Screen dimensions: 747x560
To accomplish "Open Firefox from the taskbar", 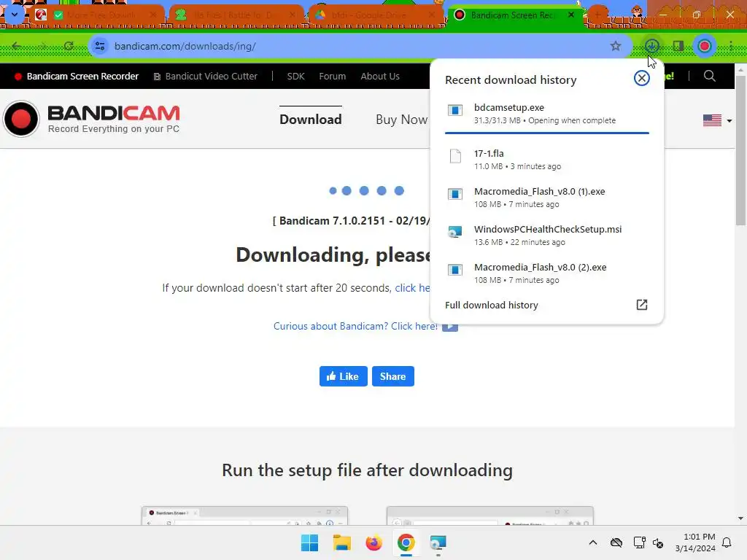I will point(374,542).
